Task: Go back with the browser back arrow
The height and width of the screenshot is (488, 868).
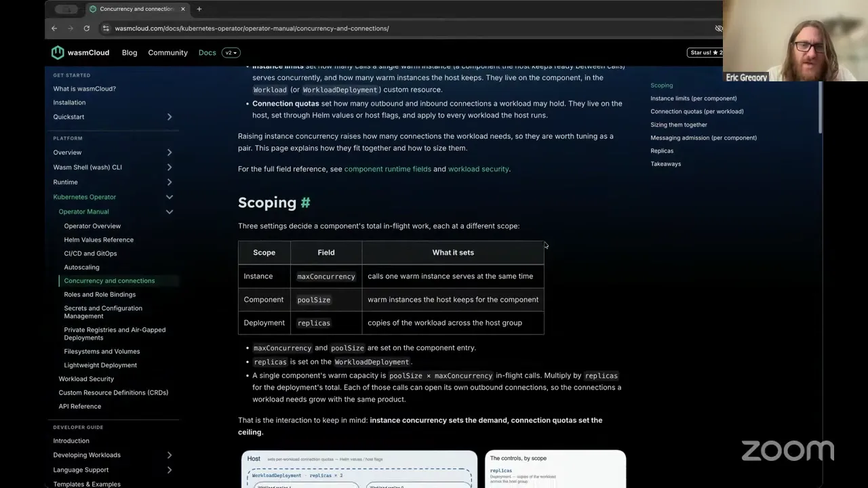Action: coord(54,28)
